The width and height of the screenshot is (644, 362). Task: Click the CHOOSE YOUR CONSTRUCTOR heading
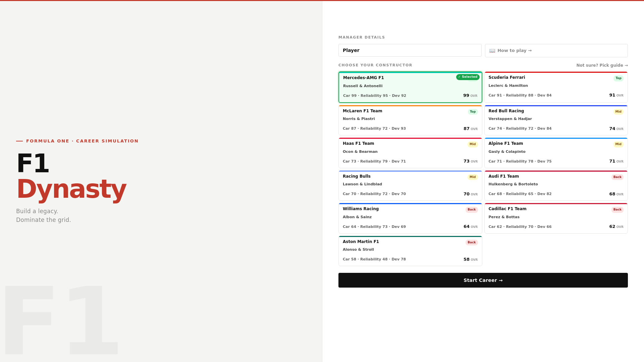click(375, 65)
